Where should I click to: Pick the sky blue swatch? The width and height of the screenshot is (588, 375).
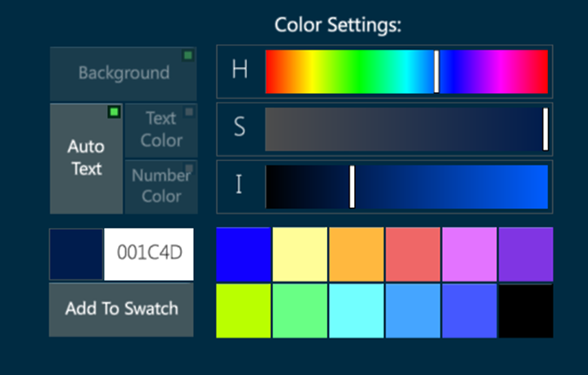(x=413, y=311)
